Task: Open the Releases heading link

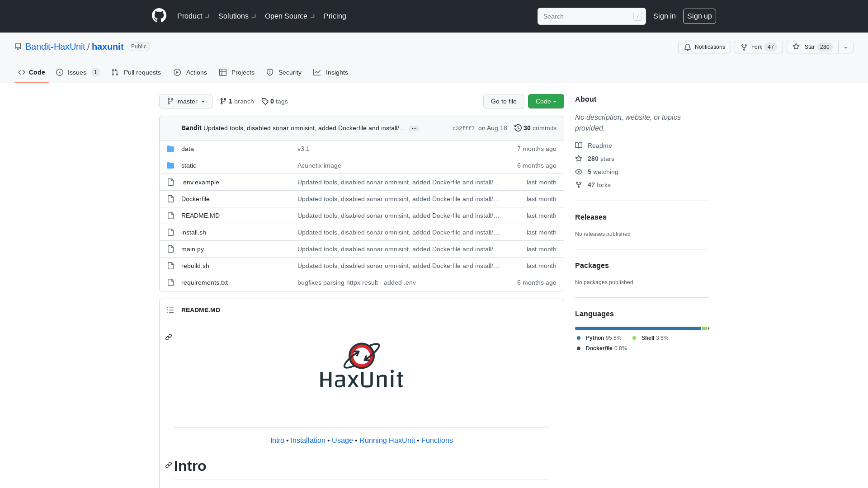Action: coord(591,217)
